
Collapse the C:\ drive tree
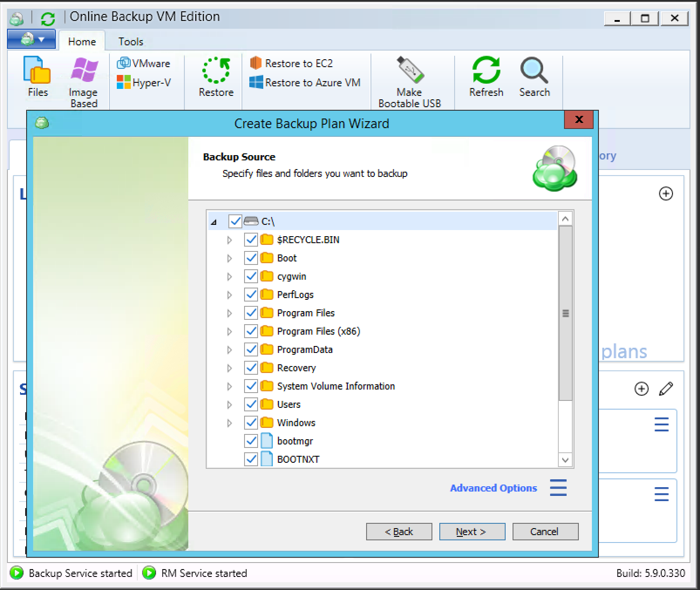pyautogui.click(x=214, y=222)
